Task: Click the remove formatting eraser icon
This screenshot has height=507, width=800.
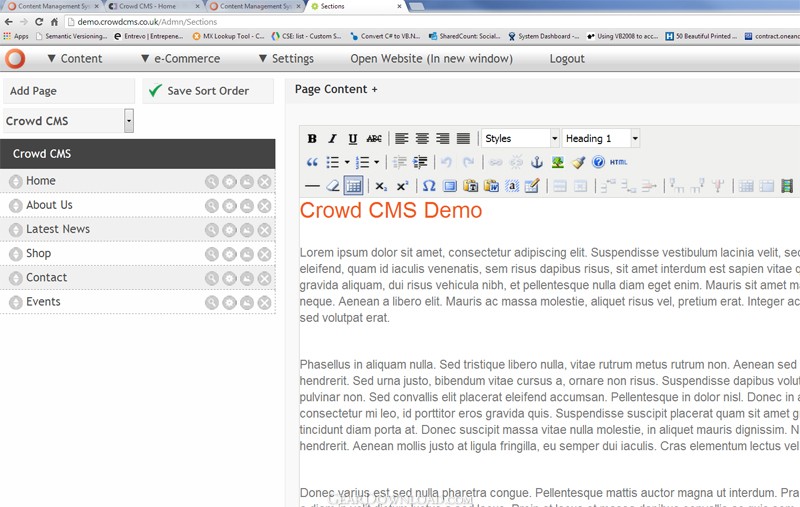Action: coord(333,186)
